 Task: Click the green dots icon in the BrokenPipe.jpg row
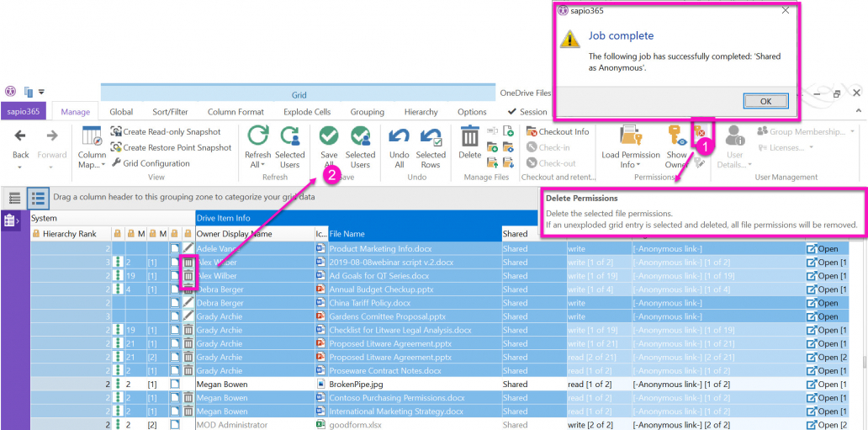click(x=118, y=385)
